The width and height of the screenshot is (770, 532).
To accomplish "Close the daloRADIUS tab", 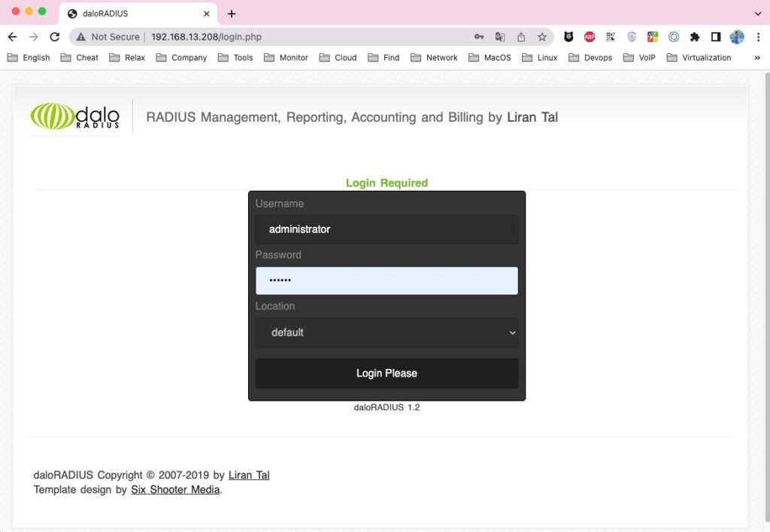I will (x=207, y=14).
